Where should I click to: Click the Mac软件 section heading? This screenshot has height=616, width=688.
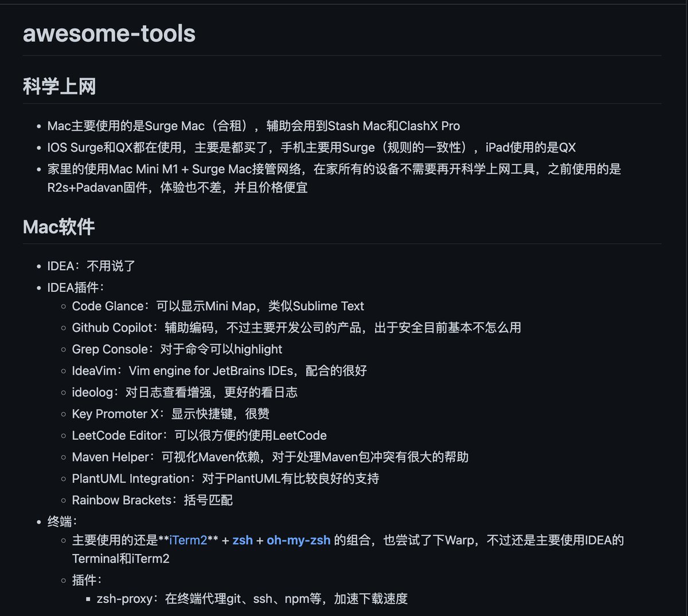(x=58, y=227)
